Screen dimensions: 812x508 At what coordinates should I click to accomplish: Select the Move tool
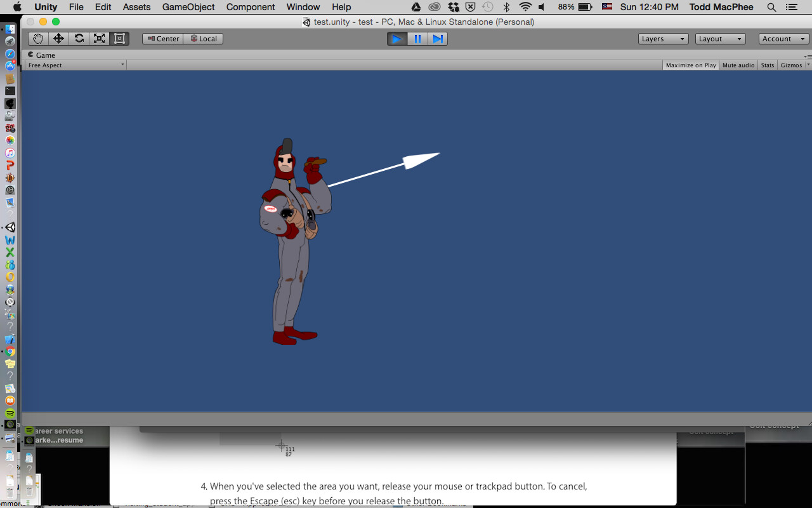pos(58,38)
